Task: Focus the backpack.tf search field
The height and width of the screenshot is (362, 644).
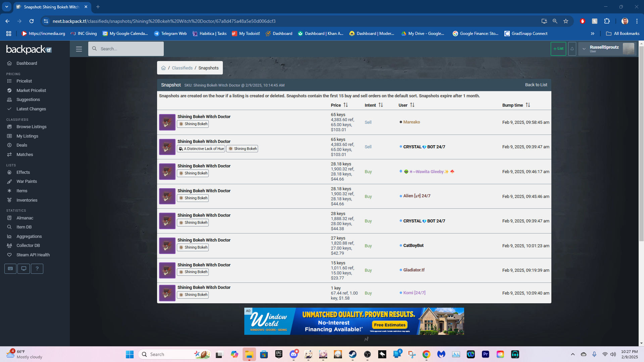Action: (126, 49)
